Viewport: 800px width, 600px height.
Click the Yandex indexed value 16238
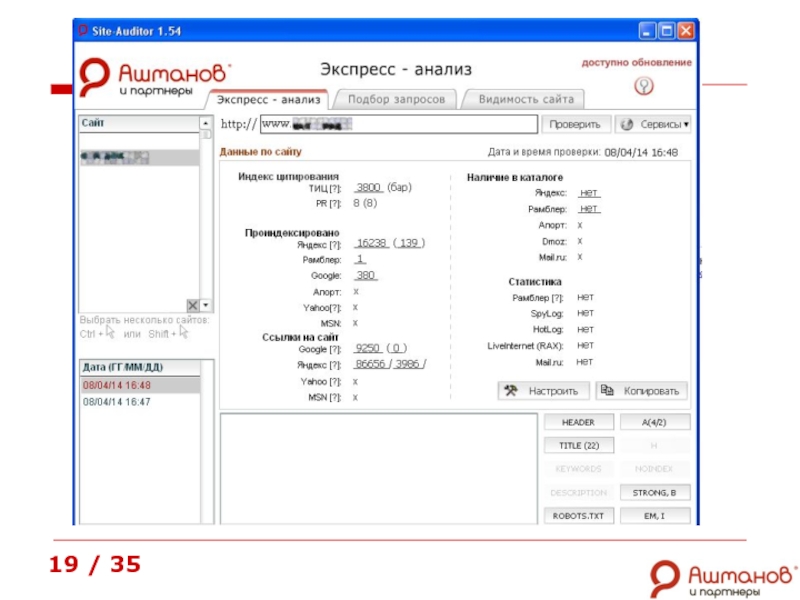tap(371, 243)
